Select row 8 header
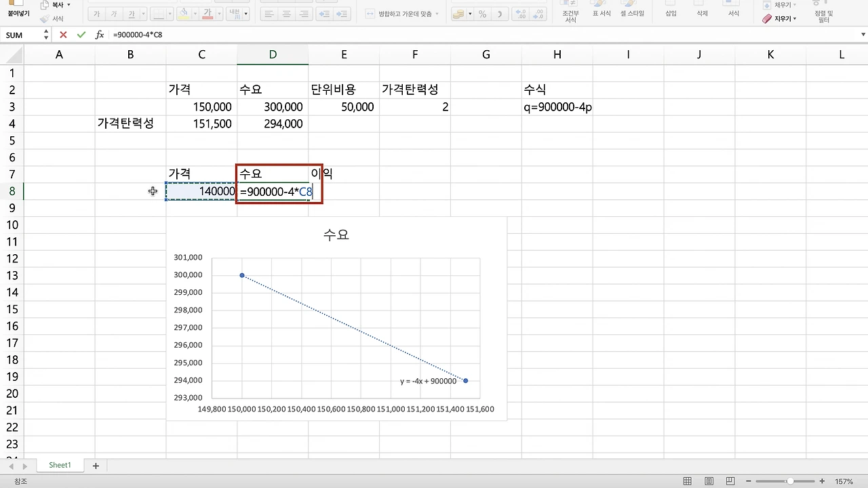 point(12,191)
